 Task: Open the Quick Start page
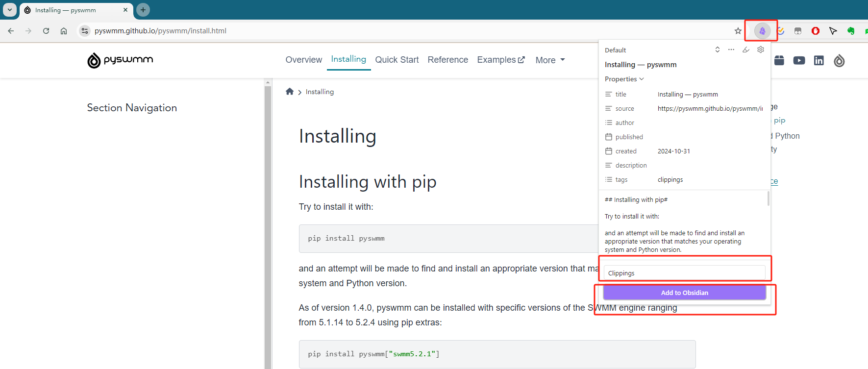(x=397, y=60)
